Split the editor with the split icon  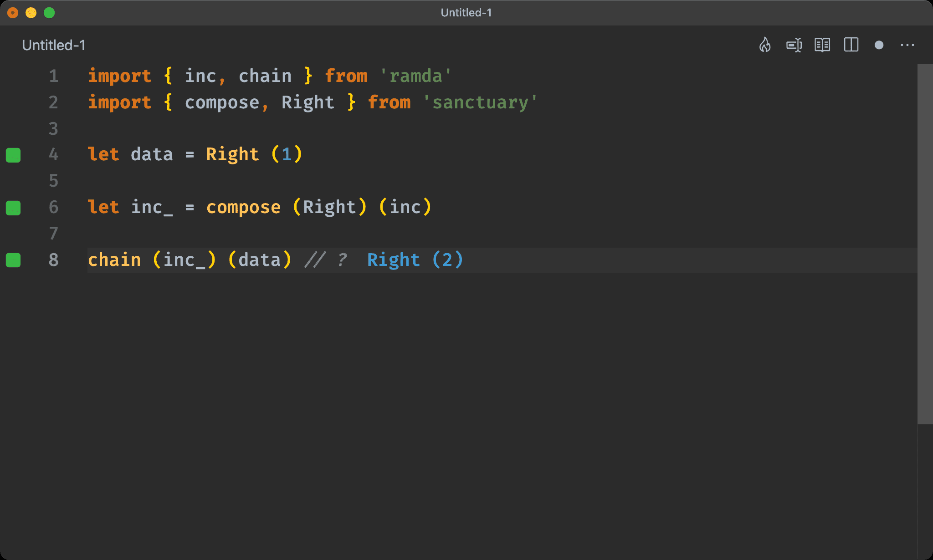851,45
